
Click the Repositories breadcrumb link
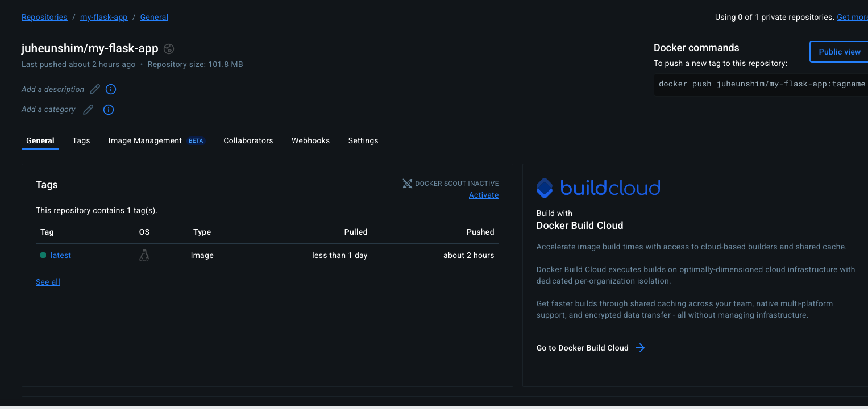[44, 17]
